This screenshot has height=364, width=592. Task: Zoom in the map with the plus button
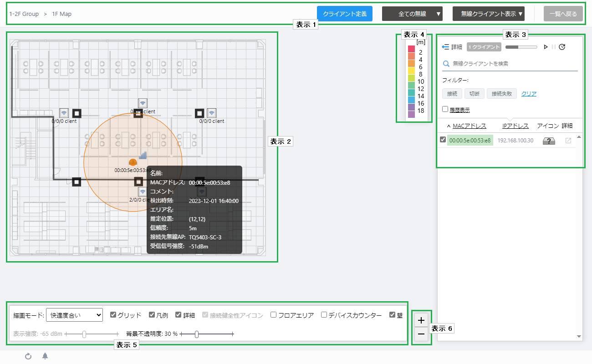pos(421,320)
